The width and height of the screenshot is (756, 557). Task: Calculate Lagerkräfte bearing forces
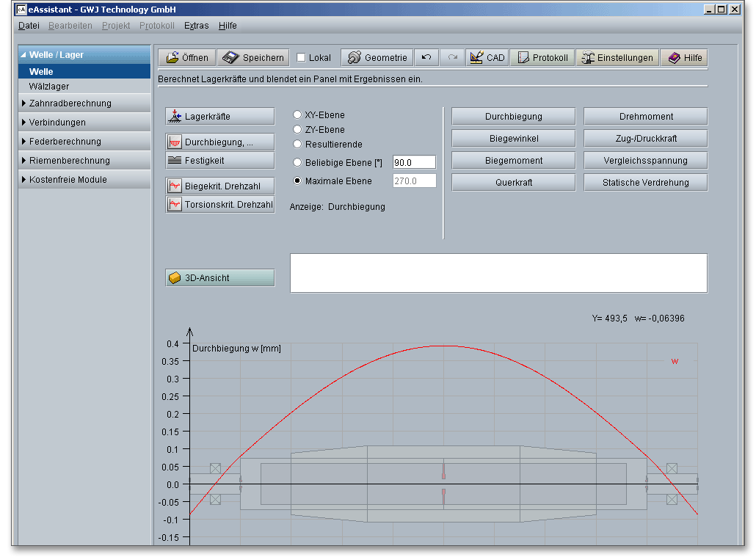[x=220, y=116]
